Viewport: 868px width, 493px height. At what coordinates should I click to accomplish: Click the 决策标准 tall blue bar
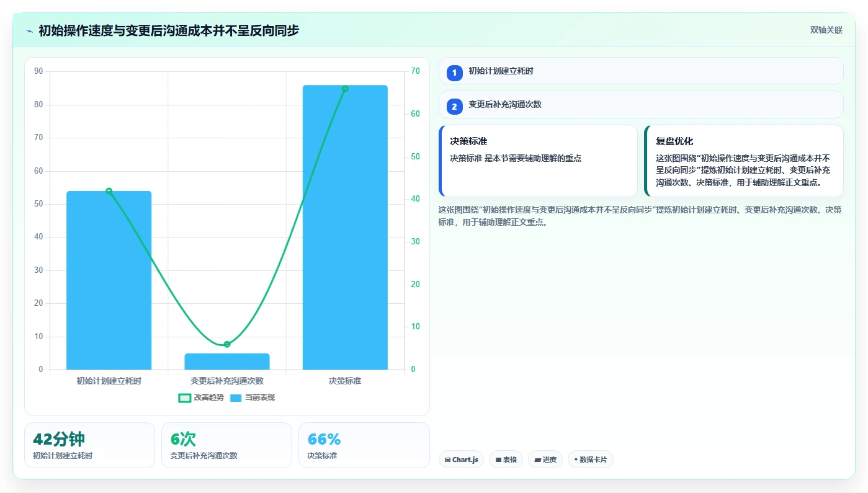(x=345, y=228)
